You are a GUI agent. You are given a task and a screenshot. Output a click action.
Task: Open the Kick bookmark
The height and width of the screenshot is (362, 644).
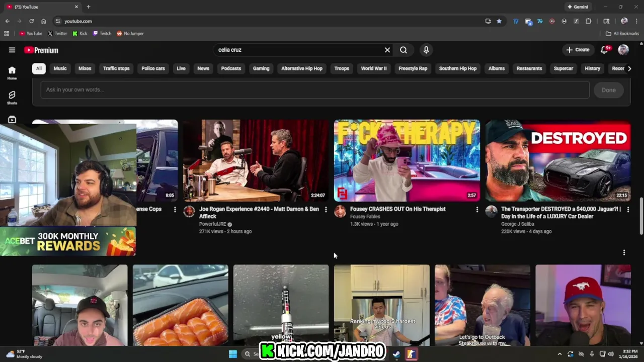click(79, 34)
